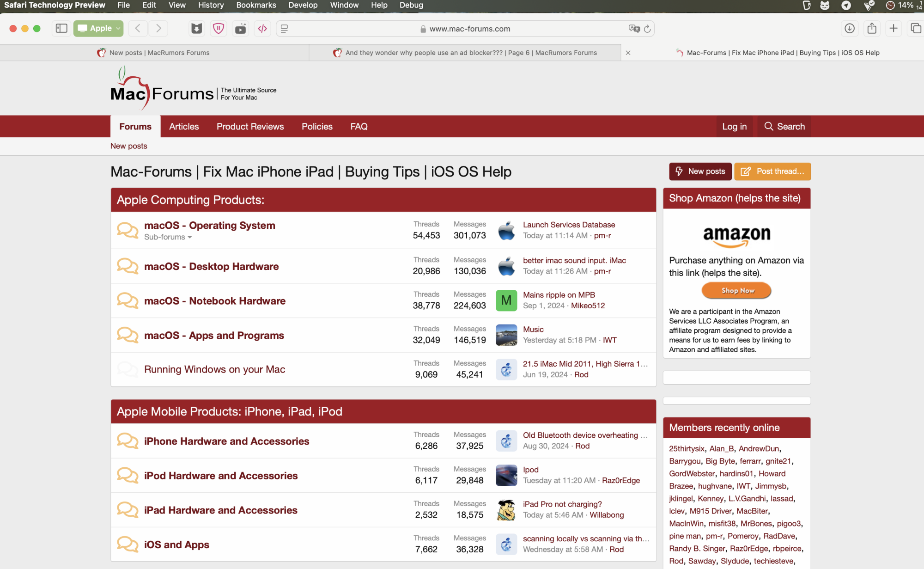Click the Flintstone avatar for Willabong
924x569 pixels.
pyautogui.click(x=506, y=510)
